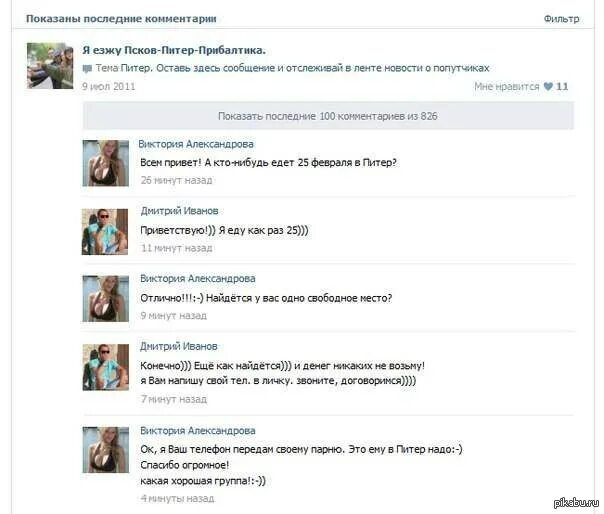Open Виктория Александрова's name on third comment
This screenshot has width=604, height=514.
pyautogui.click(x=198, y=279)
